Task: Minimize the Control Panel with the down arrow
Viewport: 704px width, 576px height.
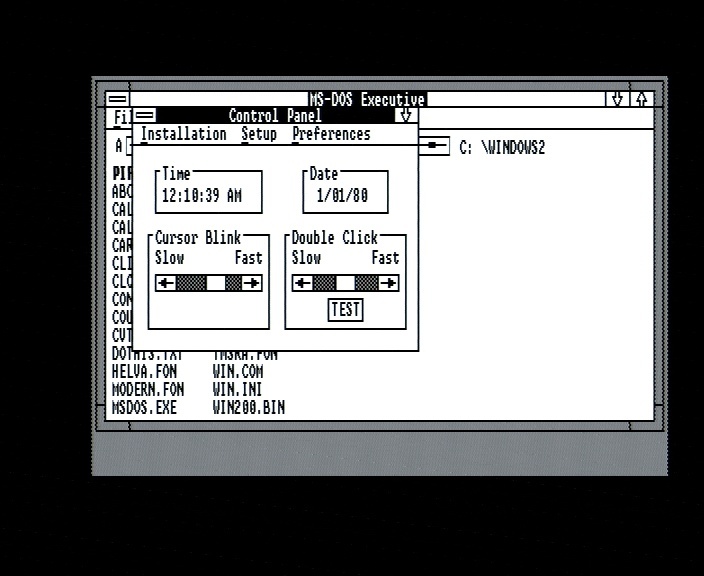Action: coord(406,116)
